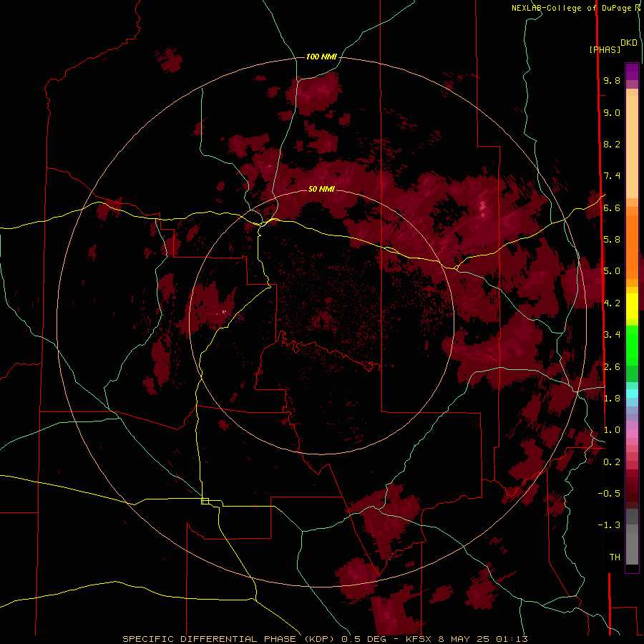Viewport: 644px width, 644px height.
Task: Click the [PHAS] label above the color scale
Action: tap(605, 50)
